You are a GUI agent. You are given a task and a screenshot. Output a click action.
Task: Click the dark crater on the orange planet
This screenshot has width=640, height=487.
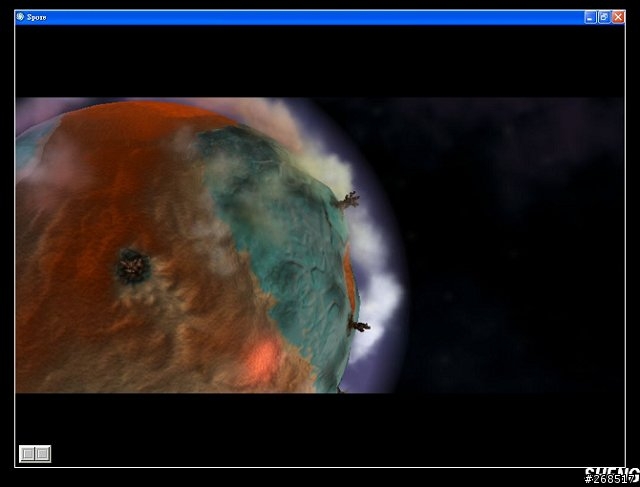pos(133,266)
